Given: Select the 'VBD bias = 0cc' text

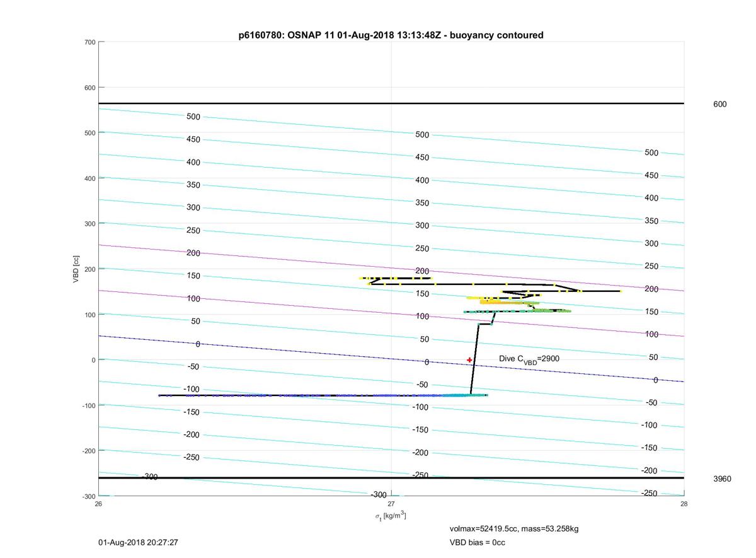Looking at the screenshot, I should click(x=477, y=542).
